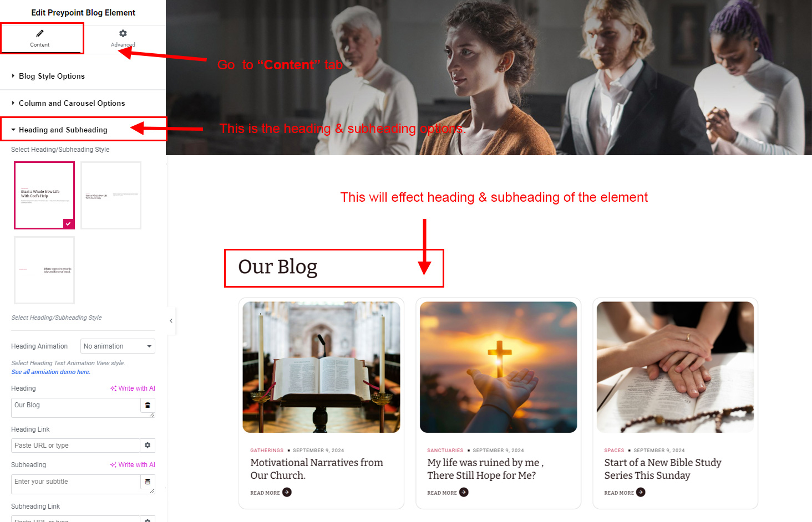Select the second heading style thumbnail
This screenshot has width=812, height=522.
[x=111, y=195]
